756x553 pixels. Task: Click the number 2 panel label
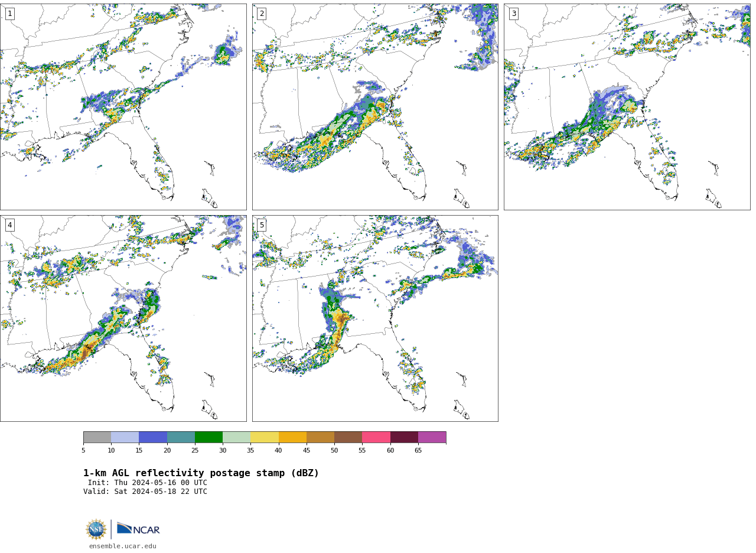262,14
